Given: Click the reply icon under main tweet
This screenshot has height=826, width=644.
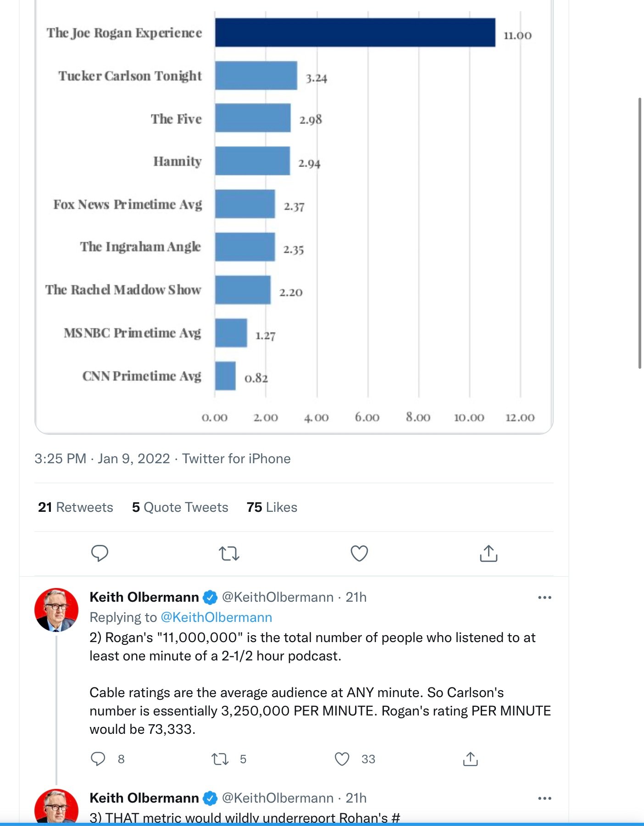Looking at the screenshot, I should coord(100,553).
